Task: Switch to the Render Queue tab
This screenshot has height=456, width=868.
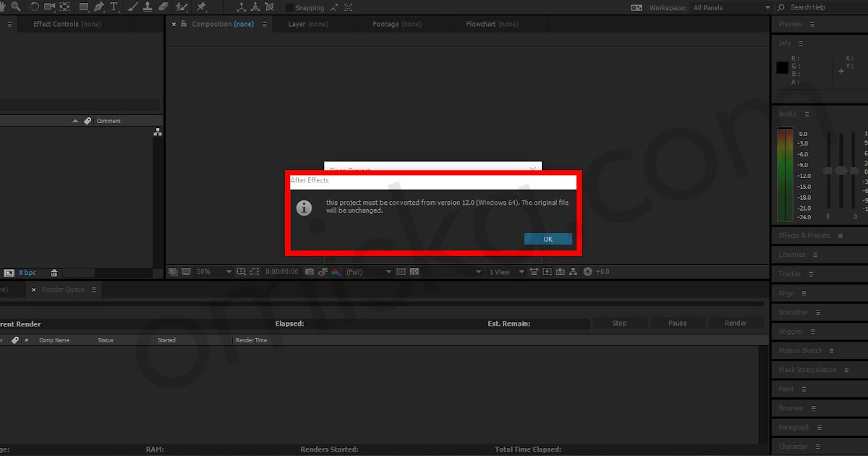Action: (63, 290)
